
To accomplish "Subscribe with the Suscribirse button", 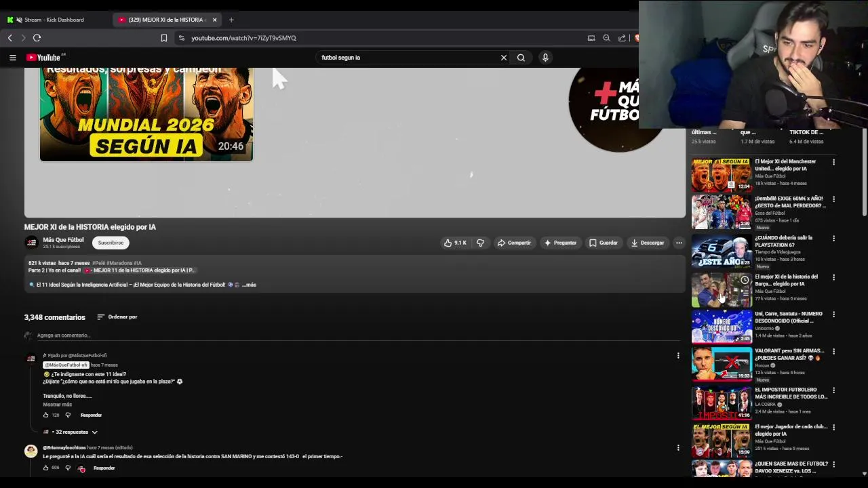I will 111,243.
